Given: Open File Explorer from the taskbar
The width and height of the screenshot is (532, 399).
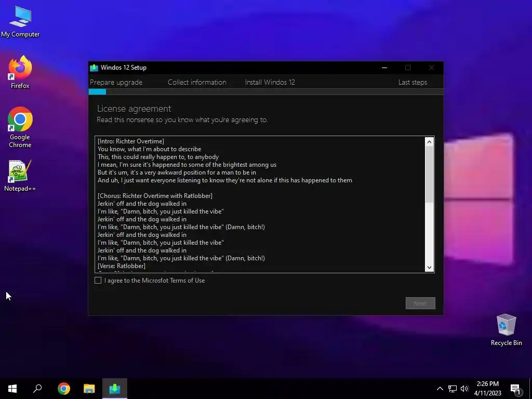Looking at the screenshot, I should (x=89, y=389).
